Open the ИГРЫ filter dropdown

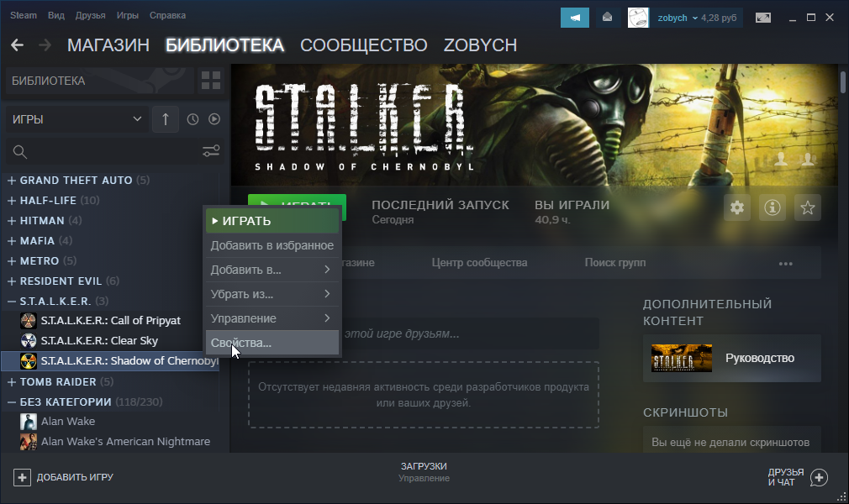click(x=76, y=119)
